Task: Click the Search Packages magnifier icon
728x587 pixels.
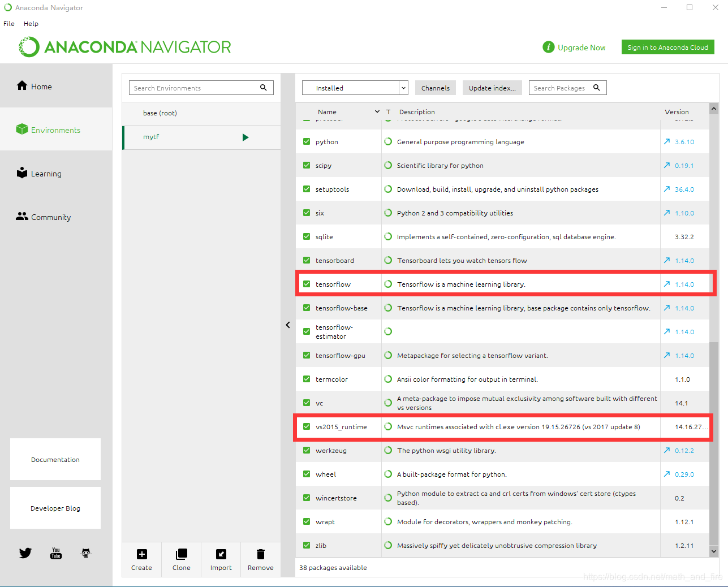Action: coord(597,88)
